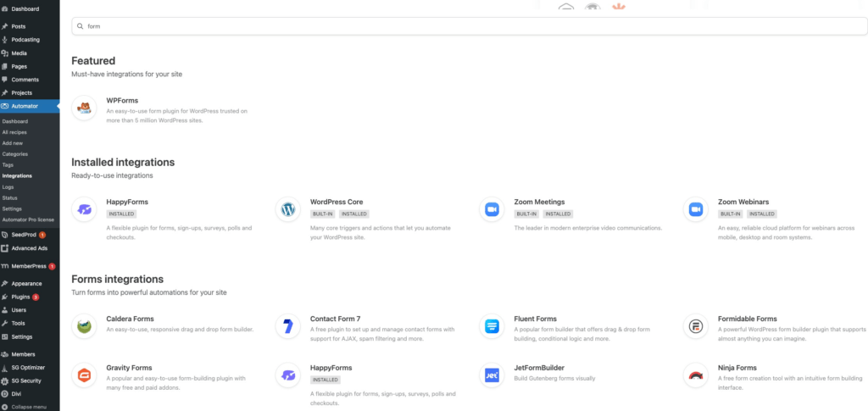Click the Zoom Meetings camera icon
This screenshot has height=411, width=868.
(492, 209)
